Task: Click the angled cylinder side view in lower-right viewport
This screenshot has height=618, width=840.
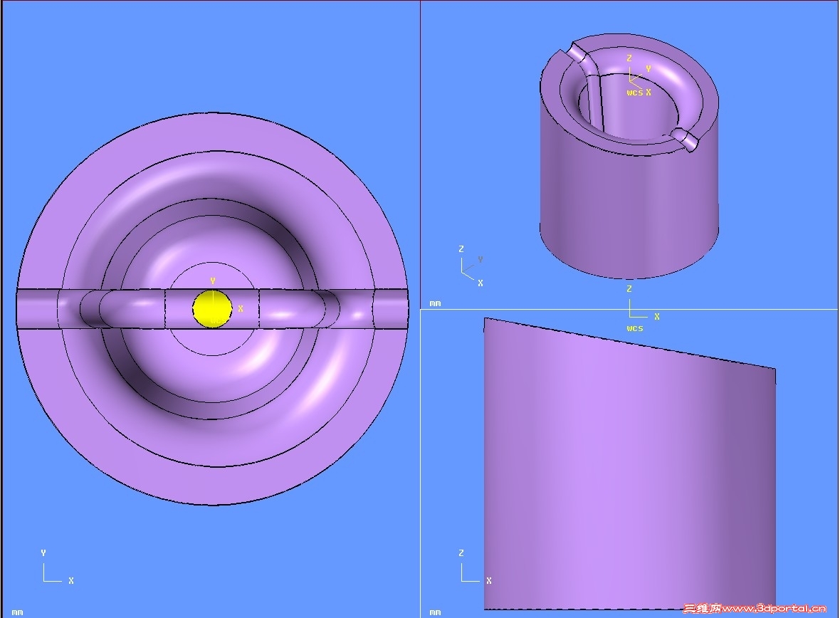Action: 630,464
